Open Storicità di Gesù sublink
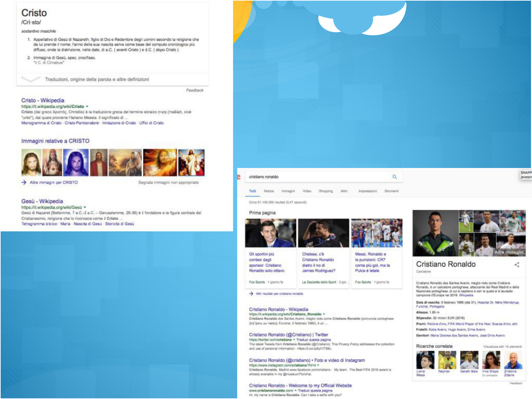Viewport: 532px width, 399px height. click(x=120, y=224)
